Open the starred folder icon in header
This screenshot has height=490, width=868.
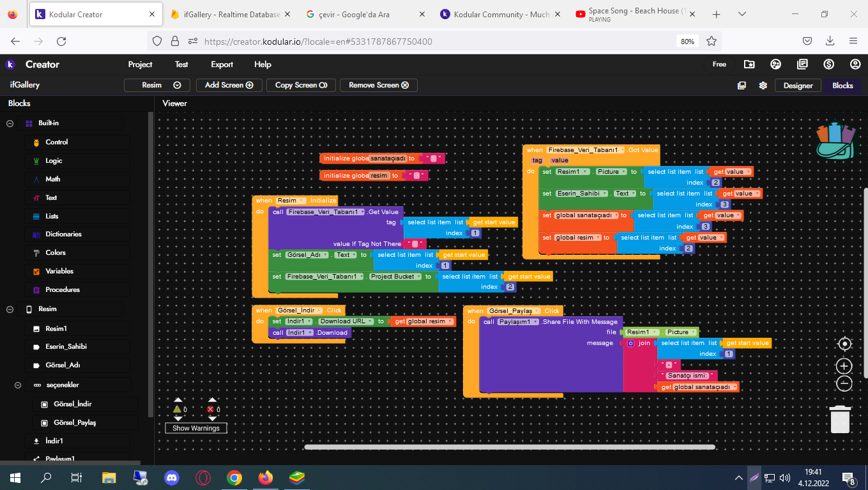click(x=749, y=65)
